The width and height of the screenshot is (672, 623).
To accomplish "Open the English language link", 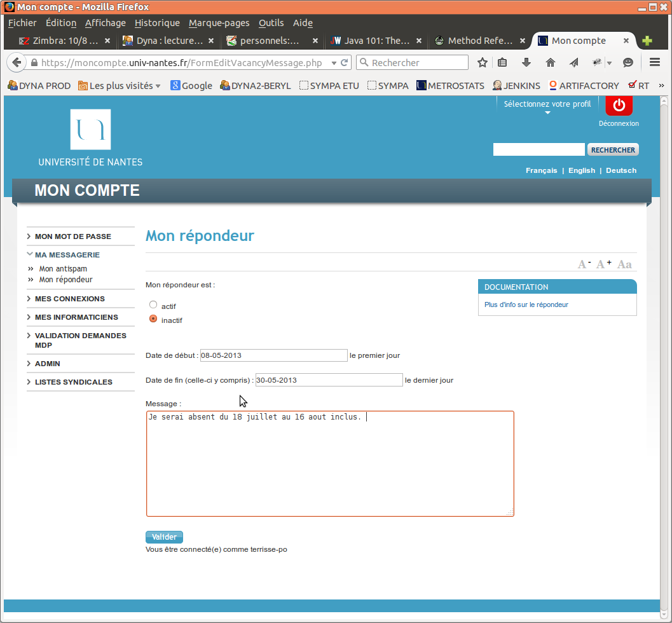I will tap(581, 170).
